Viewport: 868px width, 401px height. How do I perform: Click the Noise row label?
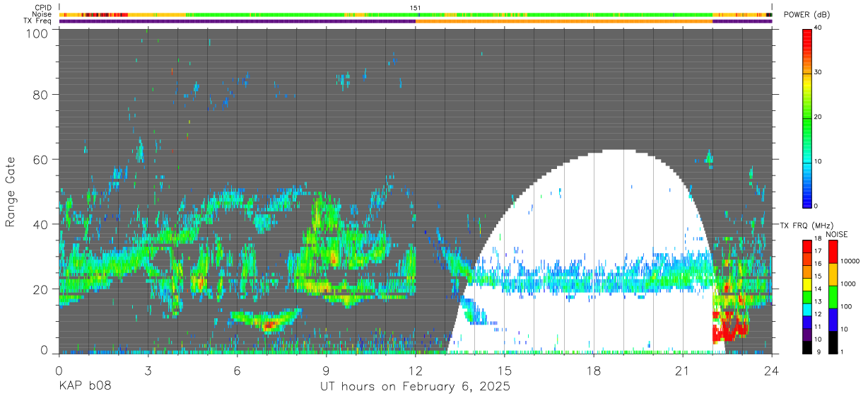[42, 14]
